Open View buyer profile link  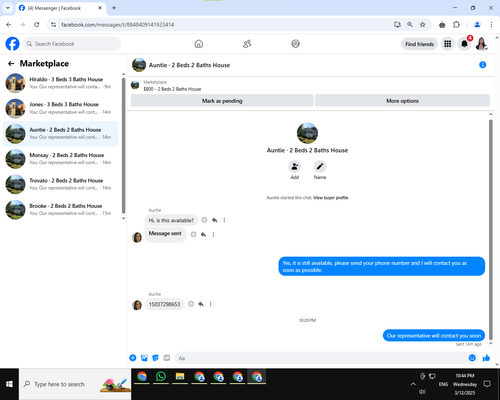pyautogui.click(x=330, y=198)
